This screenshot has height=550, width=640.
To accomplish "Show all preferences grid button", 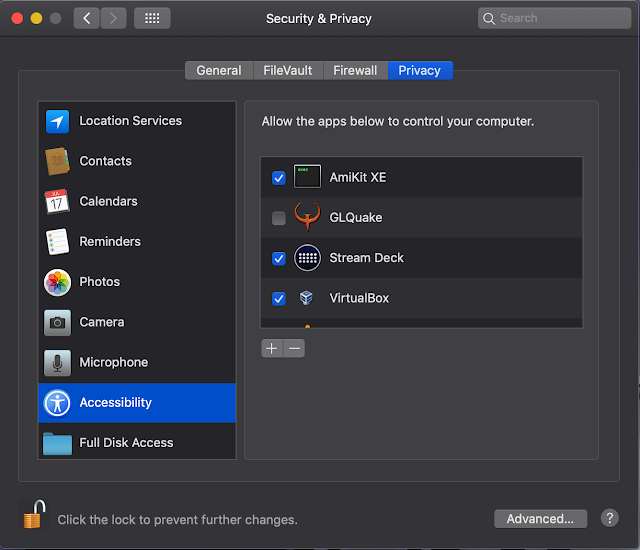I will (x=152, y=18).
